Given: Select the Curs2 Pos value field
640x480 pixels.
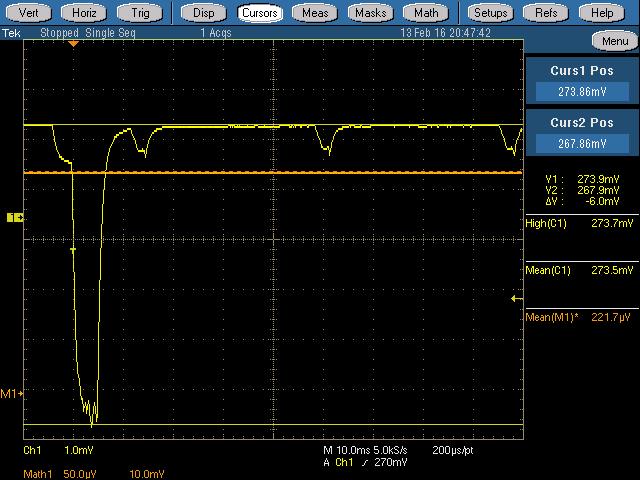Looking at the screenshot, I should [x=581, y=143].
